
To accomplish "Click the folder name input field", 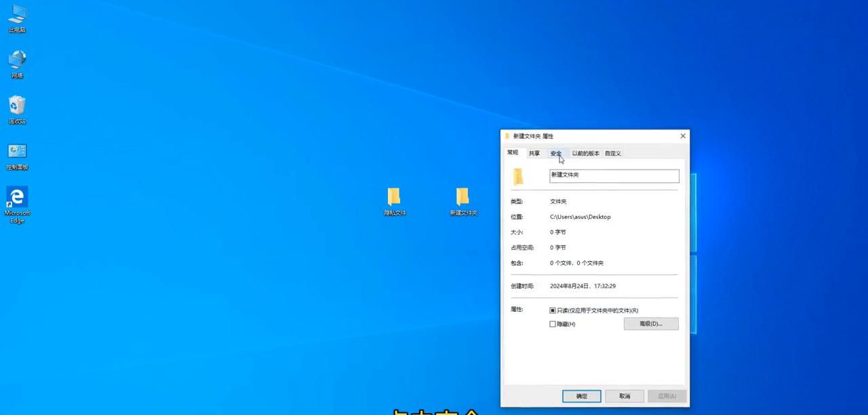I will 614,175.
